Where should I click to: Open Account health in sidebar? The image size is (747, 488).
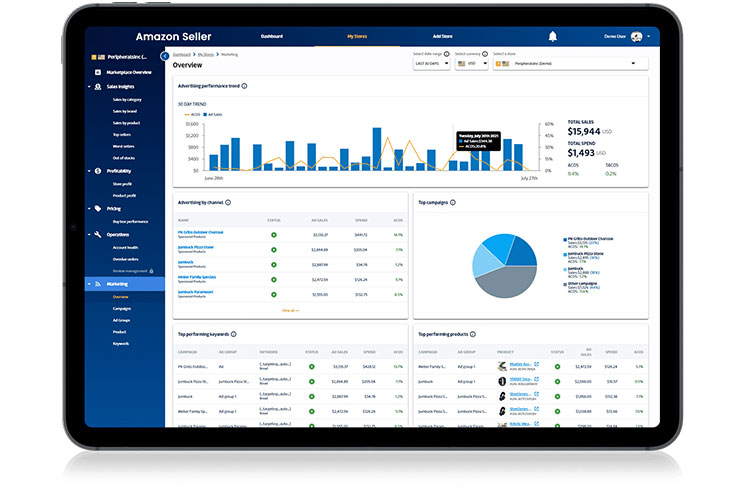point(125,247)
